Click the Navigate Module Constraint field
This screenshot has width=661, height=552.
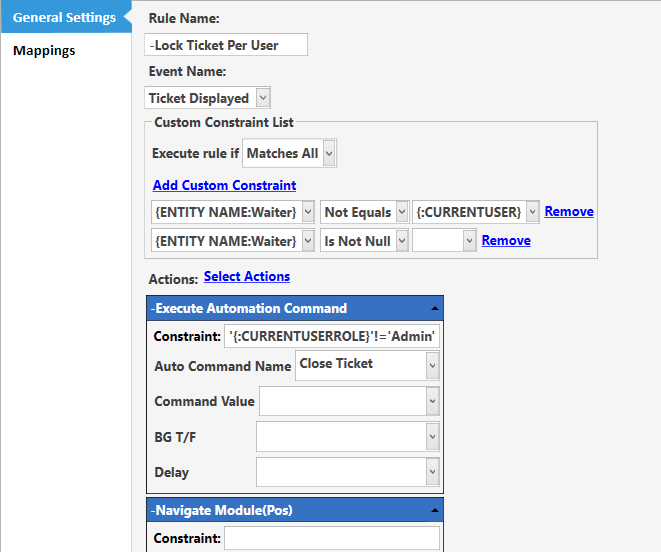click(332, 538)
